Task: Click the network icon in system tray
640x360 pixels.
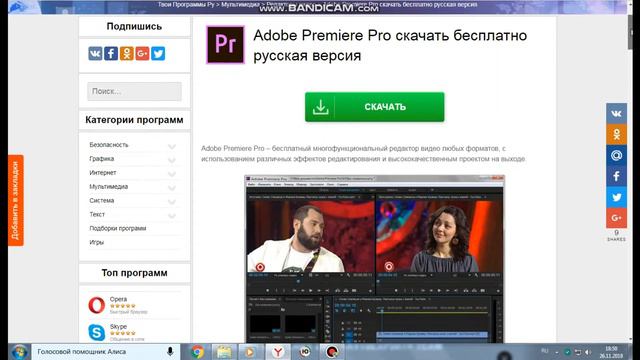Action: click(x=578, y=352)
